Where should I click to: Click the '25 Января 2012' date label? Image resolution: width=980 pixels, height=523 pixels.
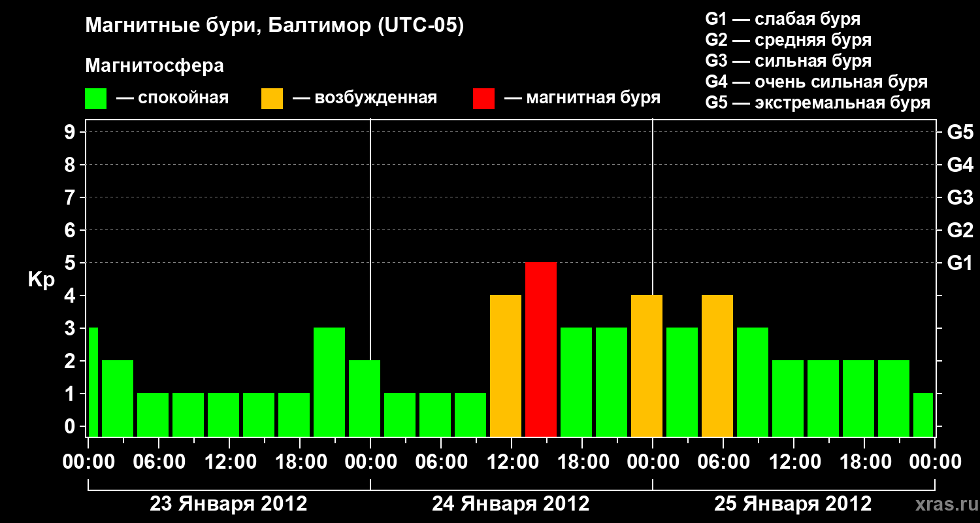coord(793,504)
